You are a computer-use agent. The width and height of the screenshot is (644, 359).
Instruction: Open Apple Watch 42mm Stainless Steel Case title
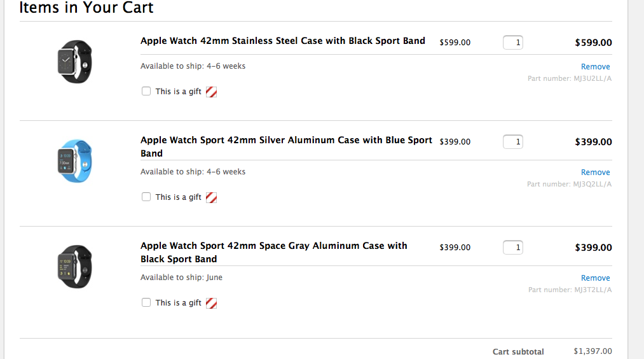282,41
